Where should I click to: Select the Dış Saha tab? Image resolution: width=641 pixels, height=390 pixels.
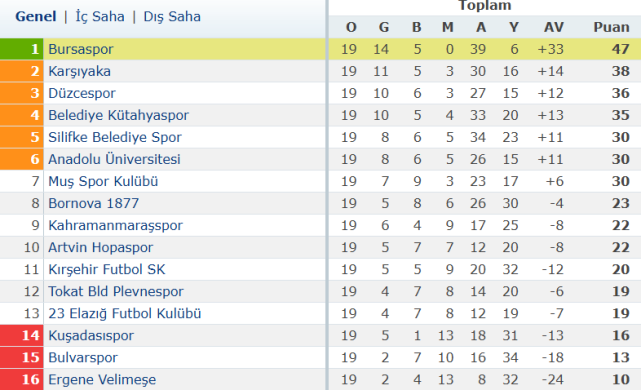point(172,16)
